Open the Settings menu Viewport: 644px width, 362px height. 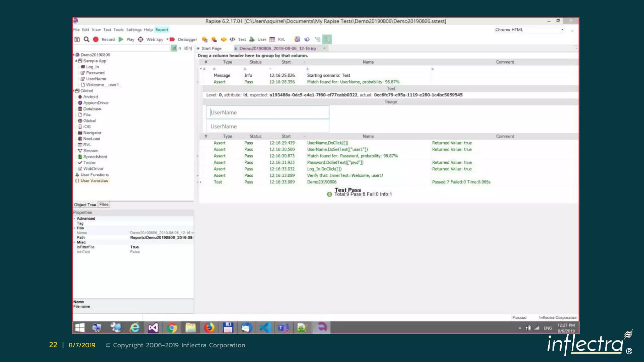pos(134,30)
